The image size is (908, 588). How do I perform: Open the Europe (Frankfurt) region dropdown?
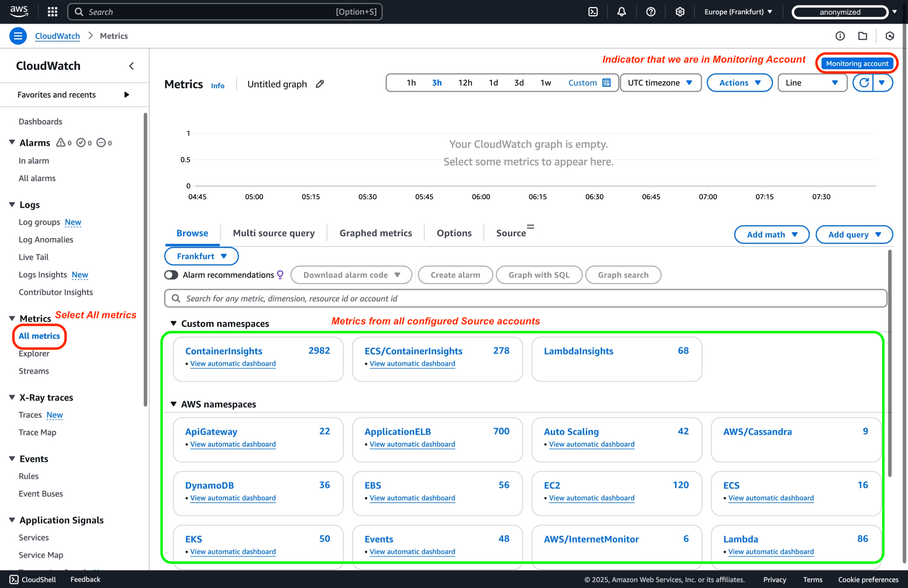coord(738,12)
